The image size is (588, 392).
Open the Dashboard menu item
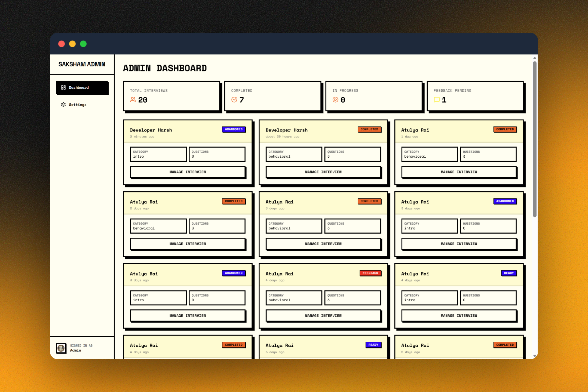pyautogui.click(x=82, y=88)
